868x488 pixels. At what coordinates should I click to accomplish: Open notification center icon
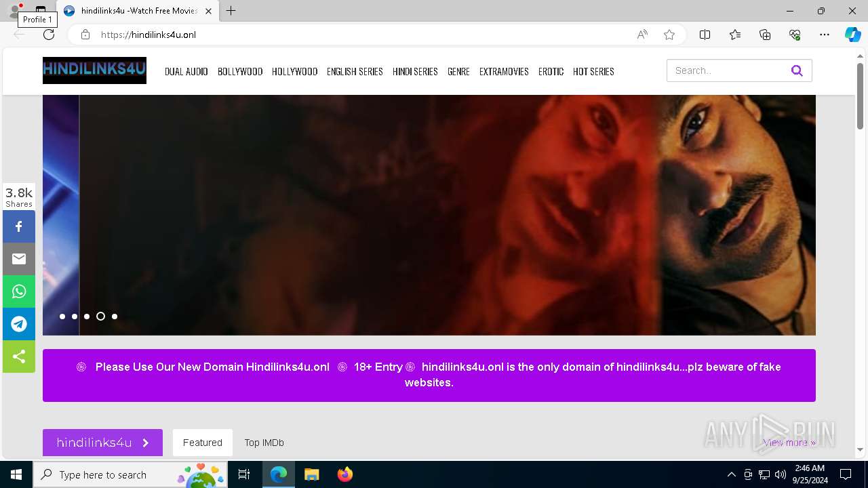click(846, 474)
